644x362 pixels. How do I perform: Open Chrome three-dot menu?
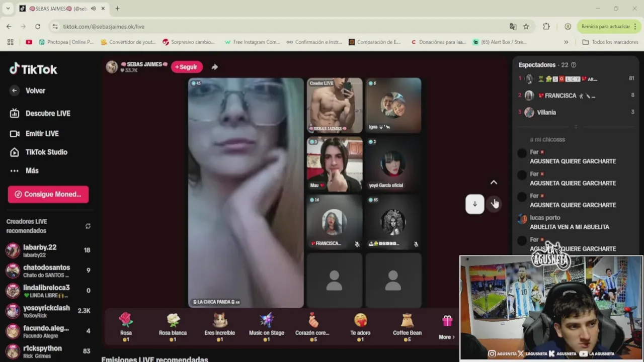pos(635,27)
